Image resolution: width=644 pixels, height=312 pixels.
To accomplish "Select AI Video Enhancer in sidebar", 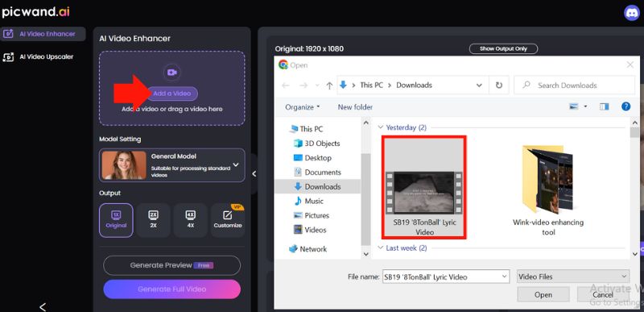I will point(43,34).
